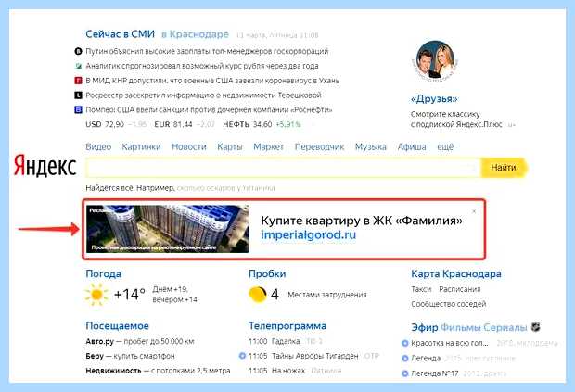Open the Эфир heading link
Image resolution: width=575 pixels, height=392 pixels.
(424, 327)
